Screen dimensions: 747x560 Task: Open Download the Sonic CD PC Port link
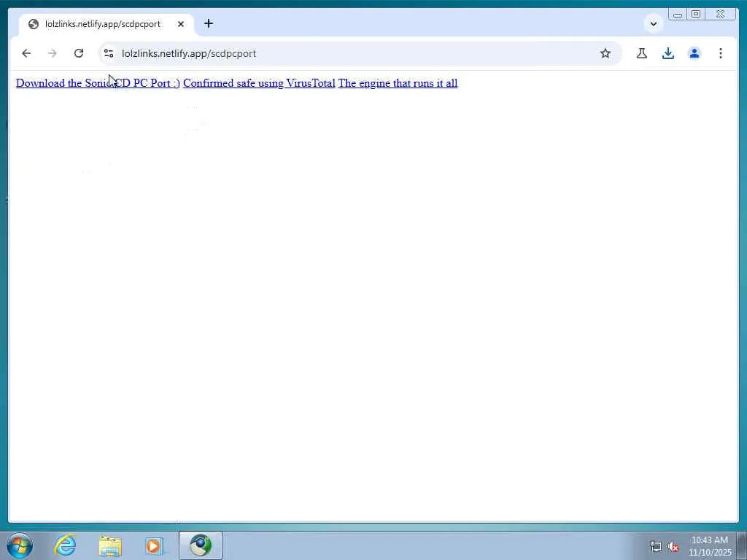tap(98, 83)
